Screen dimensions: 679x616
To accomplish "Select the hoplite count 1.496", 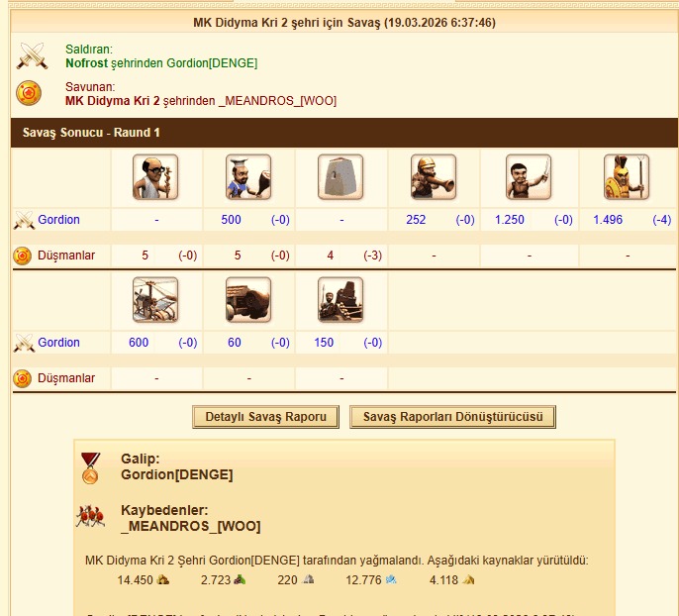I will pos(608,220).
